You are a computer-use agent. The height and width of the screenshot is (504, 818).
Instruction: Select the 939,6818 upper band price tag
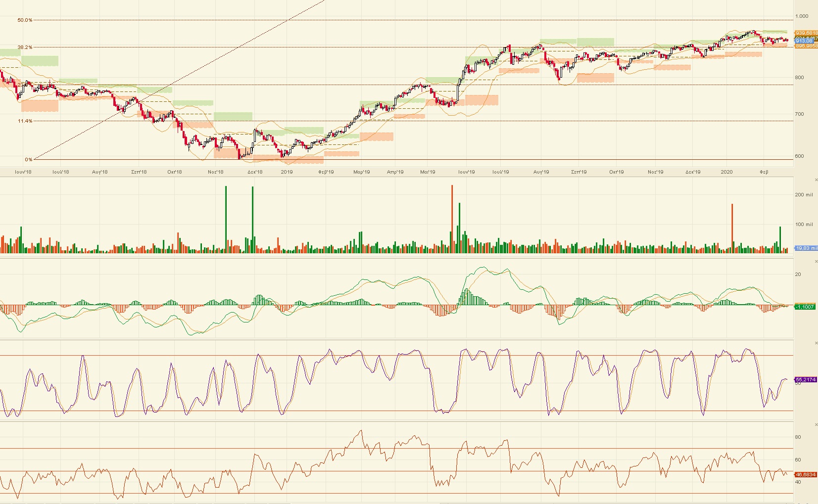(x=806, y=33)
